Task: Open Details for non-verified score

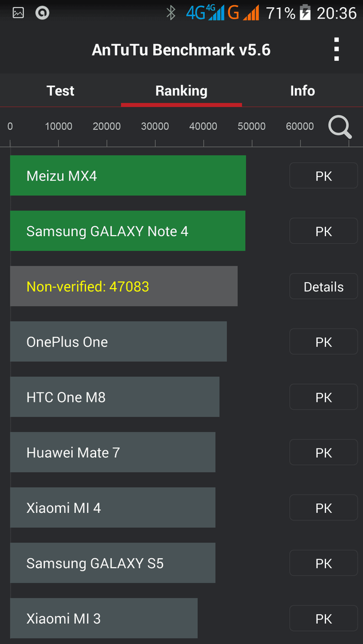Action: 324,286
